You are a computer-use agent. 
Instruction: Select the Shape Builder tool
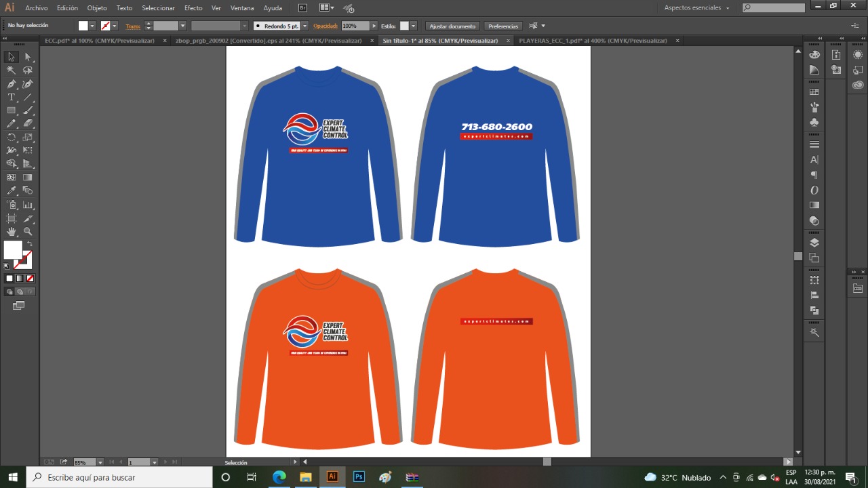pos(12,164)
